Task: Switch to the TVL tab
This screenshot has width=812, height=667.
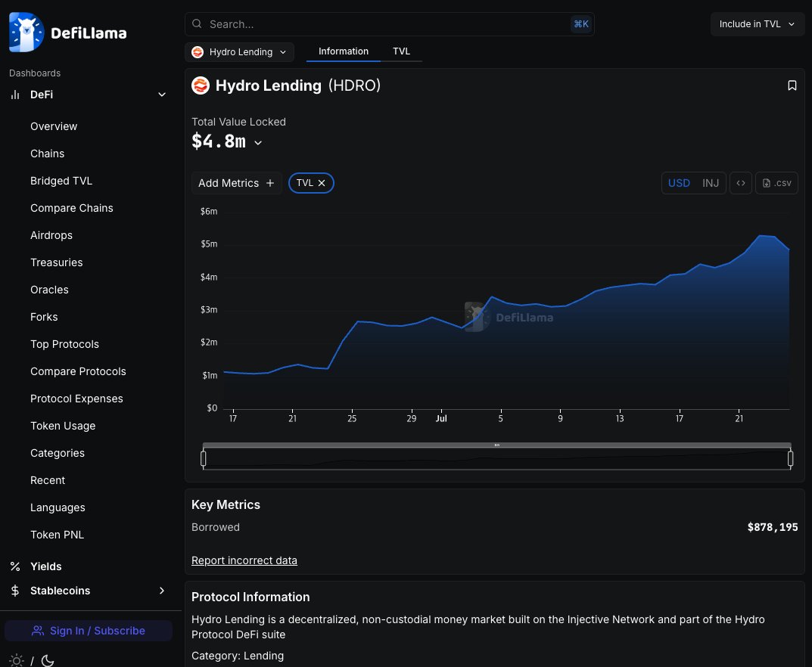Action: click(x=401, y=51)
